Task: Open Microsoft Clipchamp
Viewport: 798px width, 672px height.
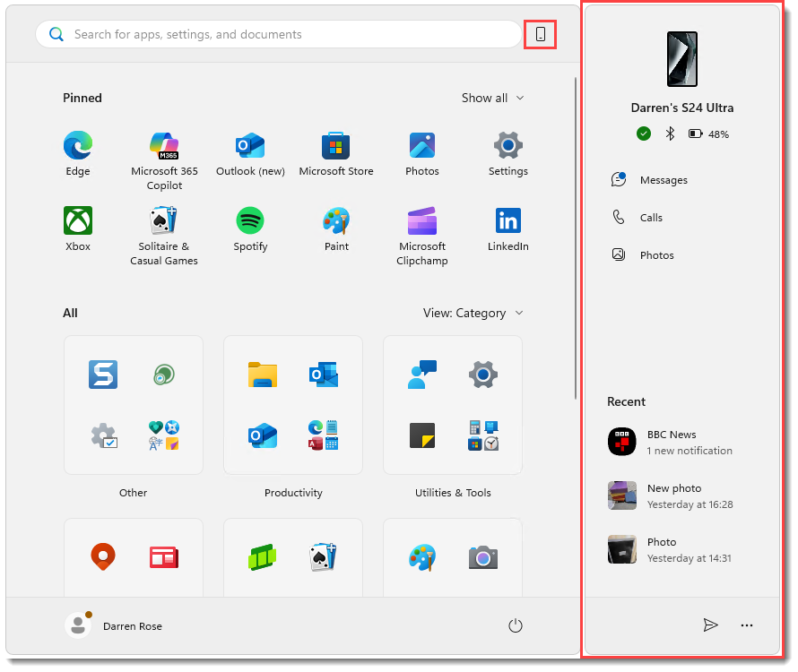Action: [x=421, y=220]
